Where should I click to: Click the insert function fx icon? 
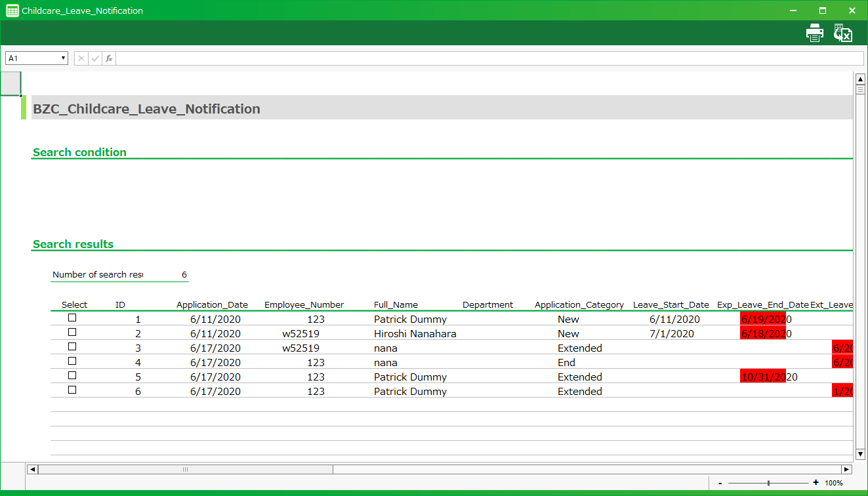pyautogui.click(x=109, y=58)
